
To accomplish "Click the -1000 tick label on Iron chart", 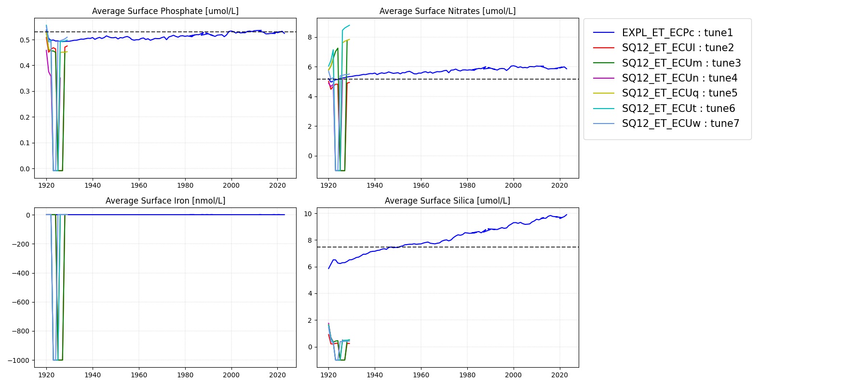I will [x=18, y=360].
